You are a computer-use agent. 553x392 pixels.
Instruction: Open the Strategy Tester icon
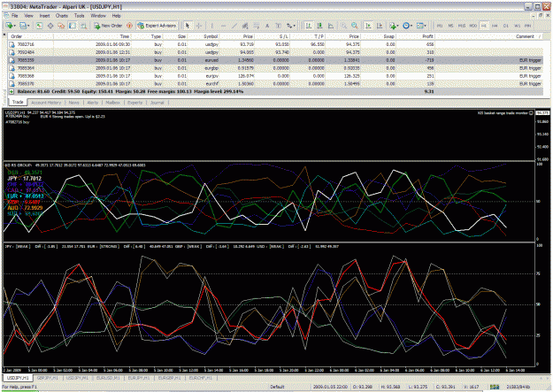point(83,26)
